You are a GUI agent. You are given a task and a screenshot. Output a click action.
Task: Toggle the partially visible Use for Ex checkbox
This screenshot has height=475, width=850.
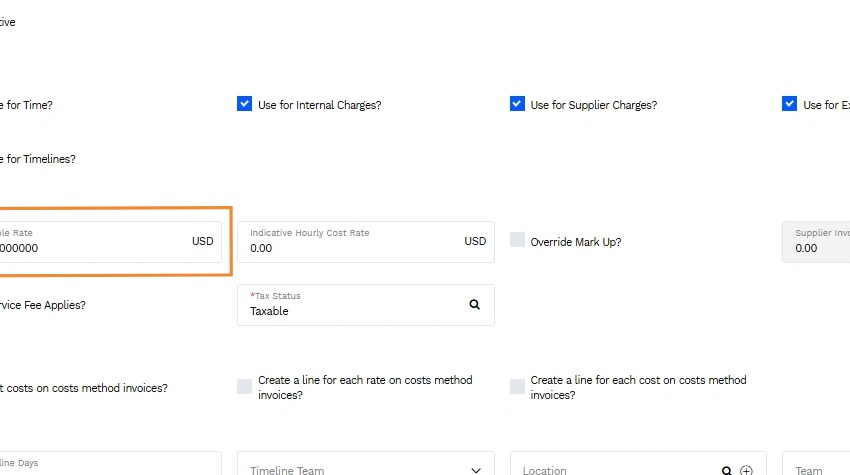tap(789, 104)
